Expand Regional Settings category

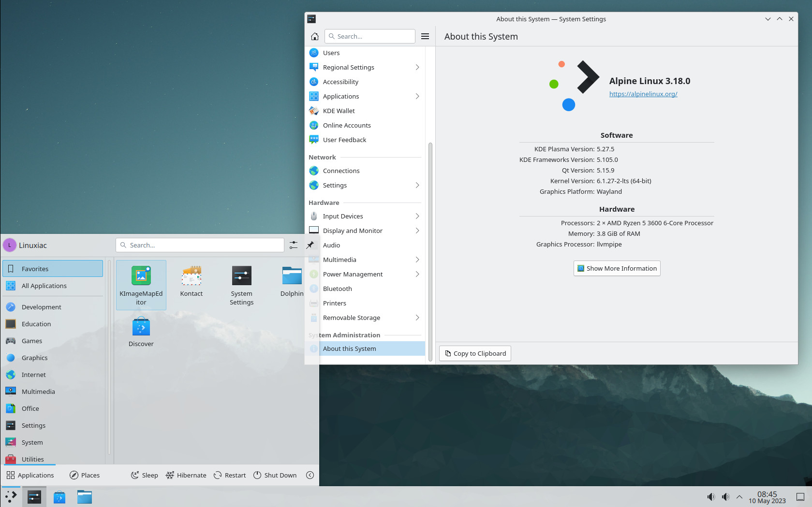coord(365,67)
